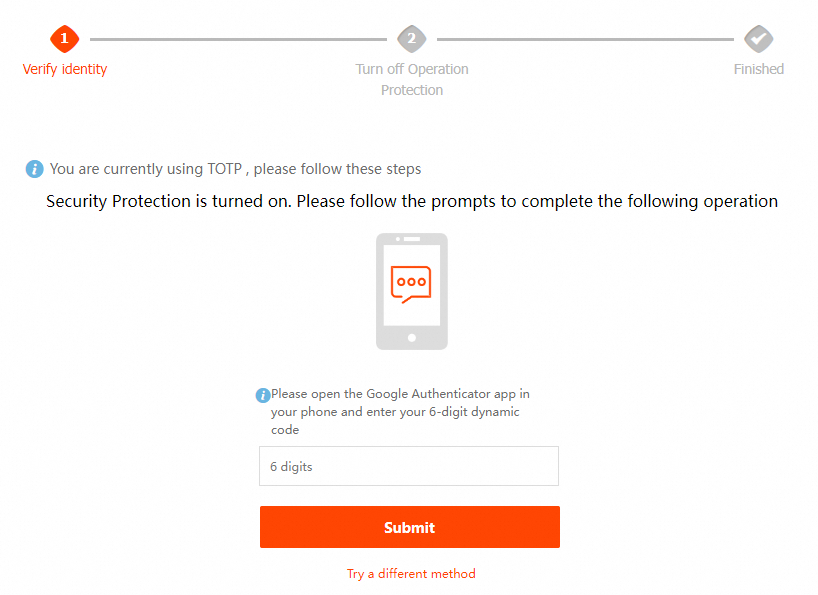Click the 'You are currently using TOTP' message
The height and width of the screenshot is (595, 818).
(235, 169)
